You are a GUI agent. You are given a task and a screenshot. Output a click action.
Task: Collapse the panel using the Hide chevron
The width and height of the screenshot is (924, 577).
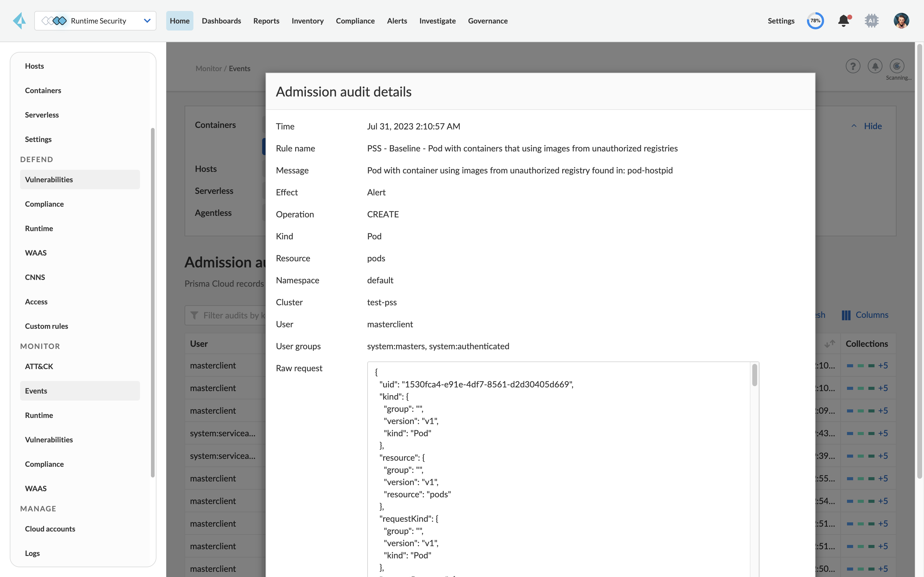click(x=854, y=125)
